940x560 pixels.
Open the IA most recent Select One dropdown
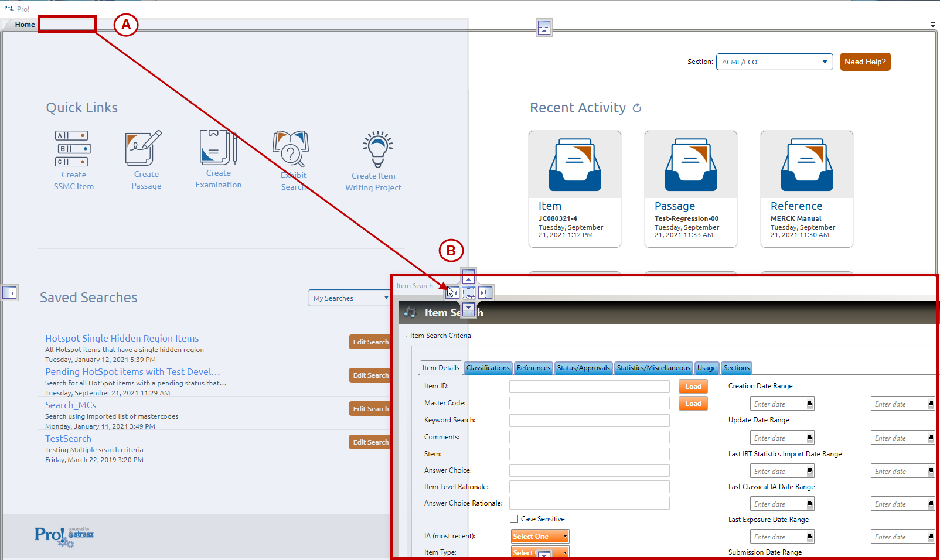click(540, 537)
